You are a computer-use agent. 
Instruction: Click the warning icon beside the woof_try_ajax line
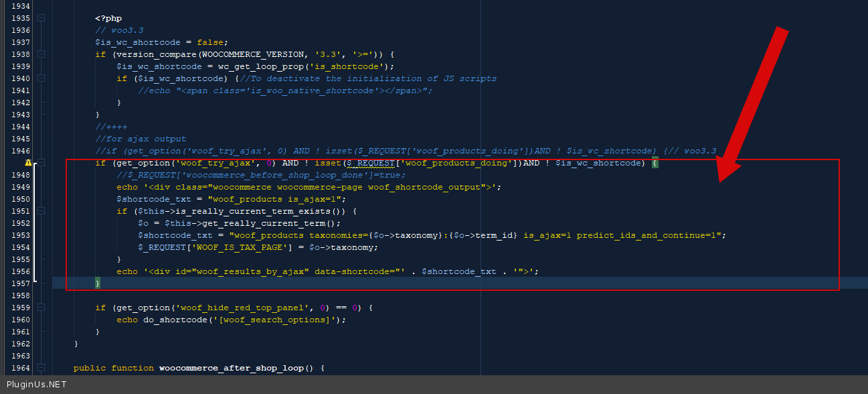pos(28,163)
